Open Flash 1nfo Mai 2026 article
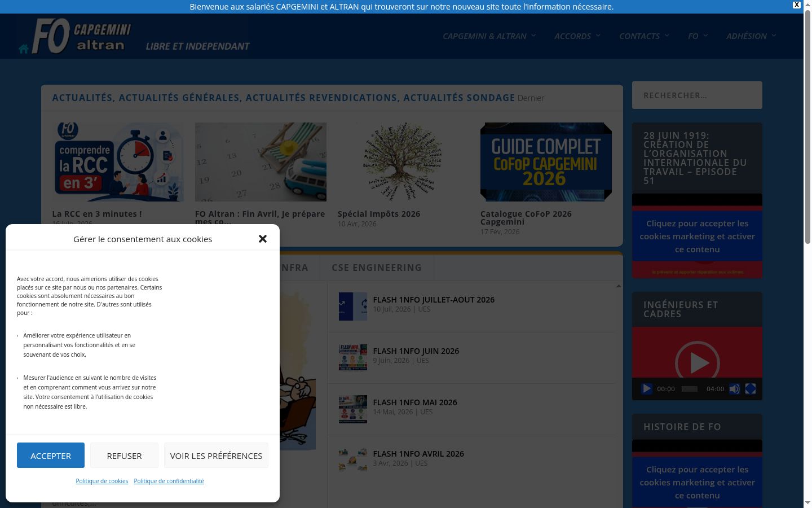 (414, 402)
